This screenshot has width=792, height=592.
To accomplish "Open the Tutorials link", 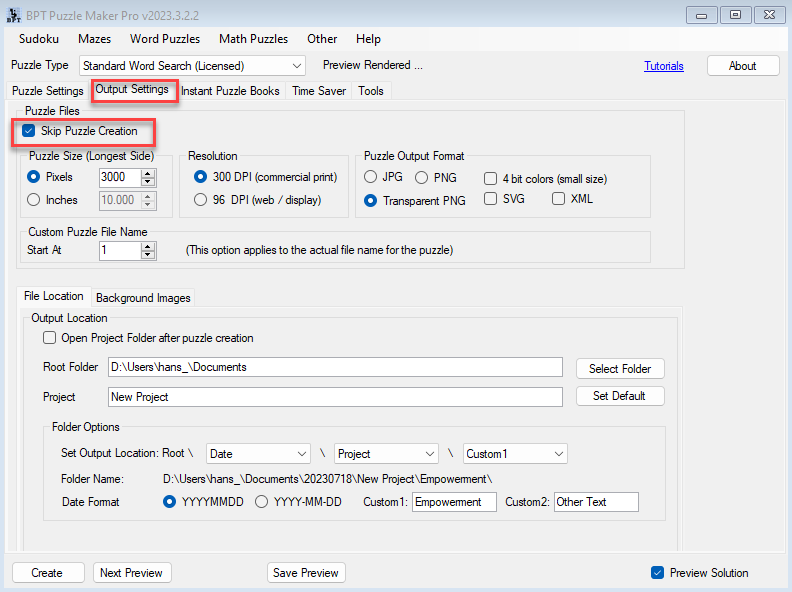I will (x=664, y=66).
